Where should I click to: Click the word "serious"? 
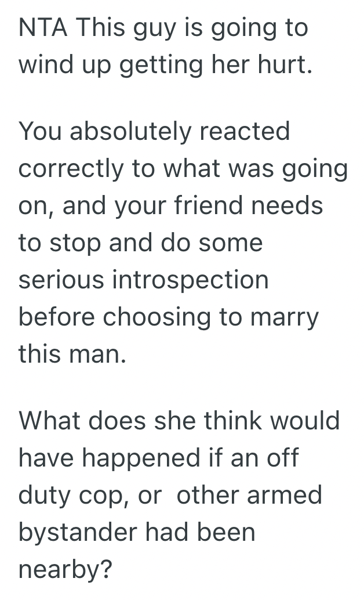pyautogui.click(x=61, y=280)
